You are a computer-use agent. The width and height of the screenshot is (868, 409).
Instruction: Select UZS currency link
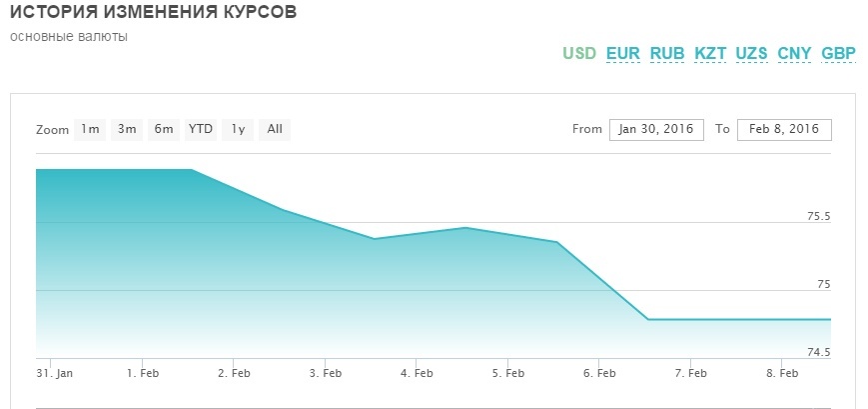(x=751, y=54)
